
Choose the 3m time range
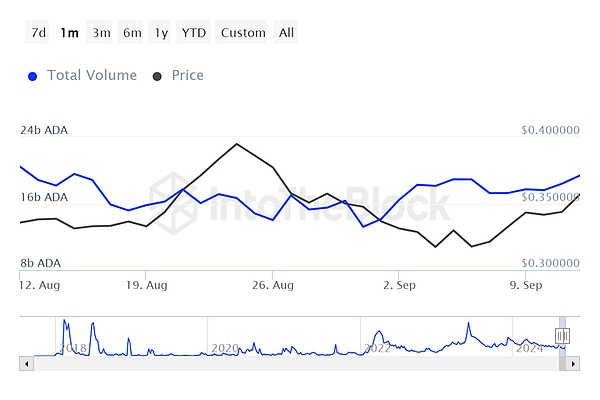coord(101,32)
